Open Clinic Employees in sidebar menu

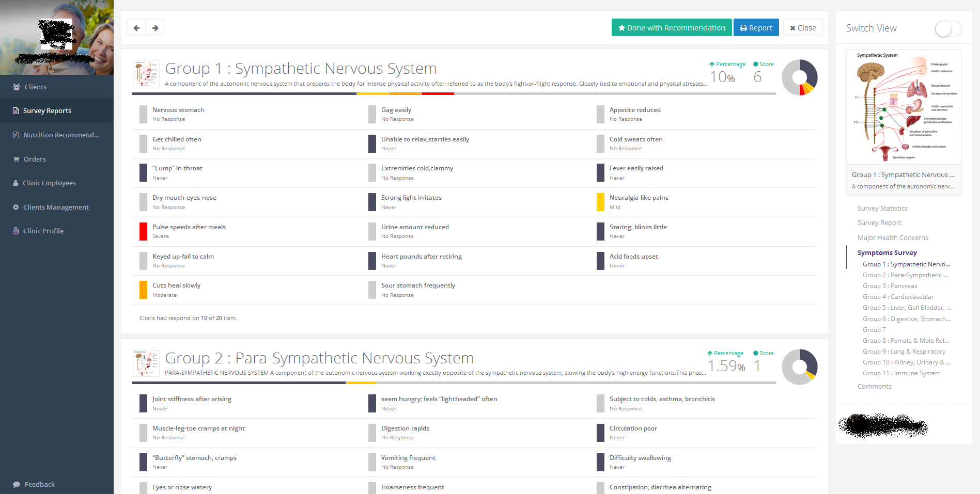coord(49,183)
